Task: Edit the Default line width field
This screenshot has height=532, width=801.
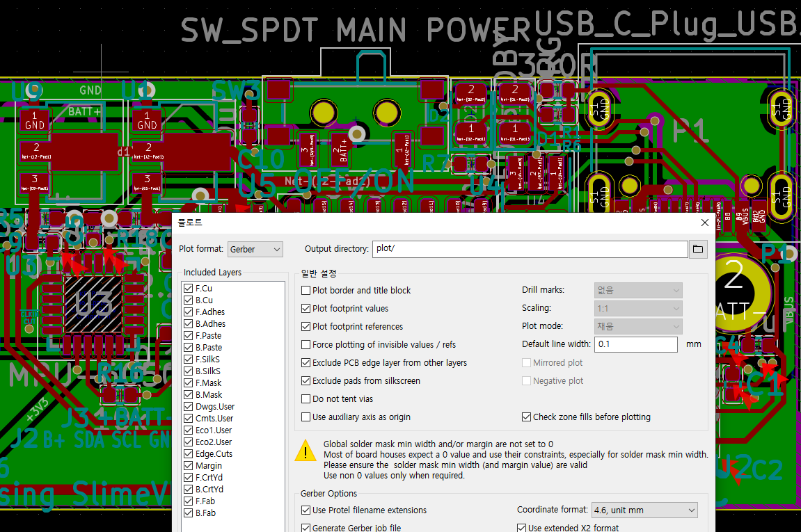Action: (x=636, y=344)
